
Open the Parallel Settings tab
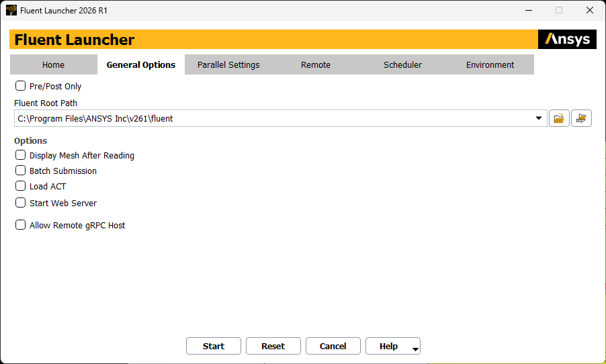(x=228, y=64)
